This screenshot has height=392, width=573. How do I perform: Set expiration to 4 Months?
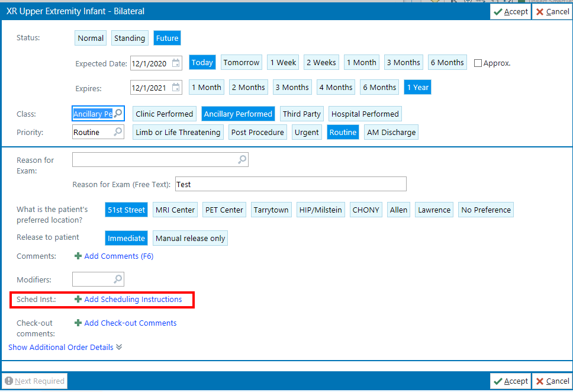click(x=336, y=88)
